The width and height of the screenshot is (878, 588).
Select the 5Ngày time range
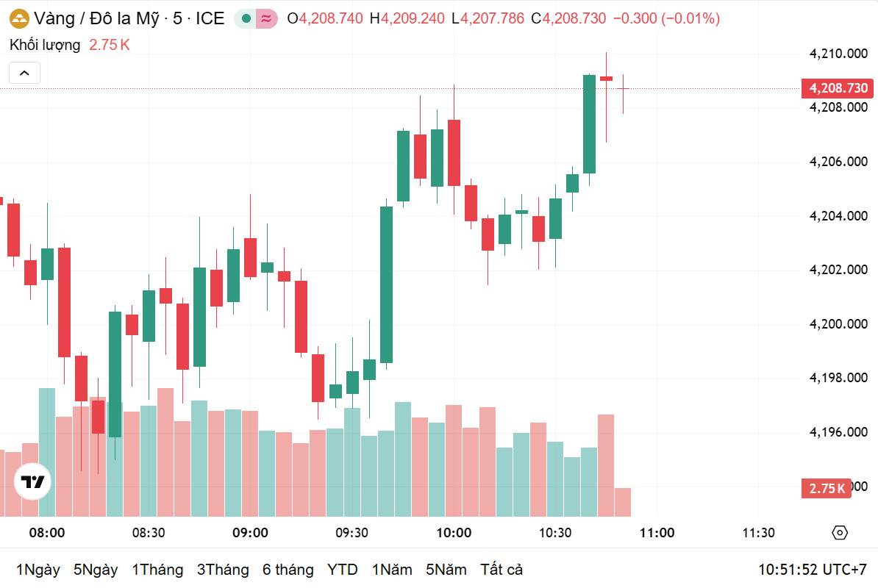coord(96,570)
